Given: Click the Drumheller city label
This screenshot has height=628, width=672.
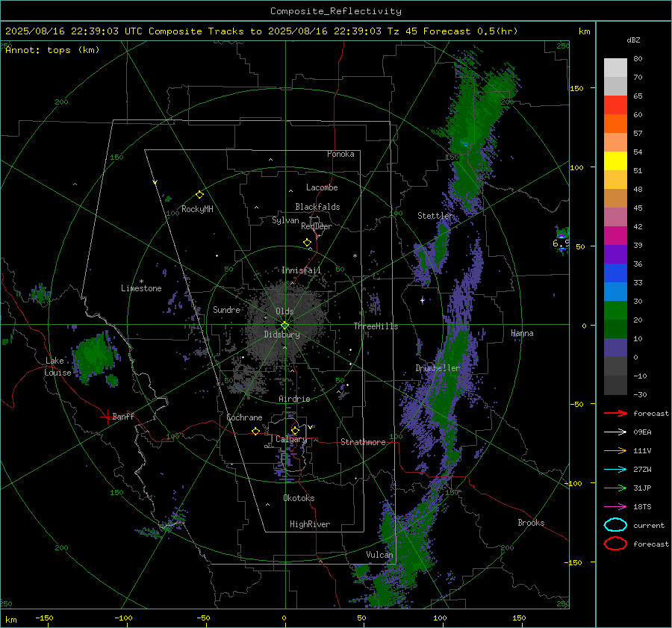Looking at the screenshot, I should tap(438, 368).
